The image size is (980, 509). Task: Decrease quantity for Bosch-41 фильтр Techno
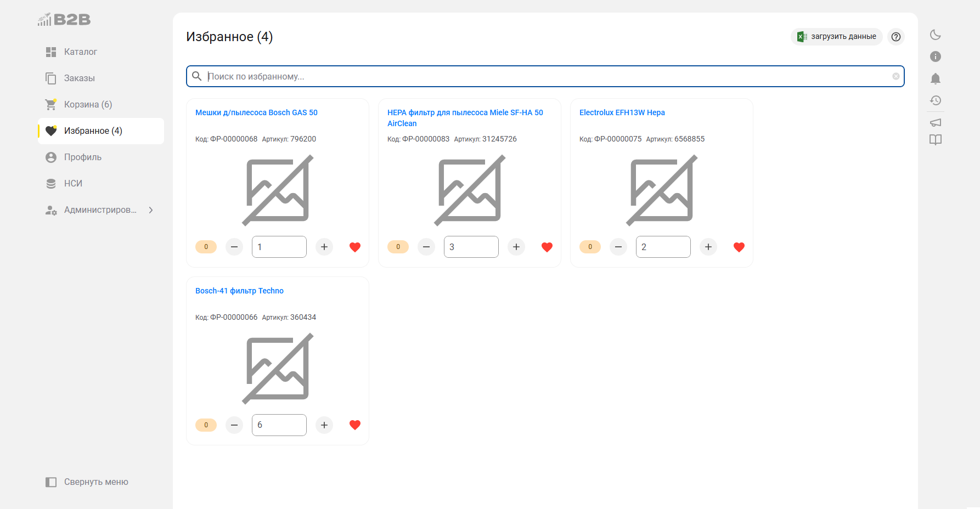coord(234,425)
